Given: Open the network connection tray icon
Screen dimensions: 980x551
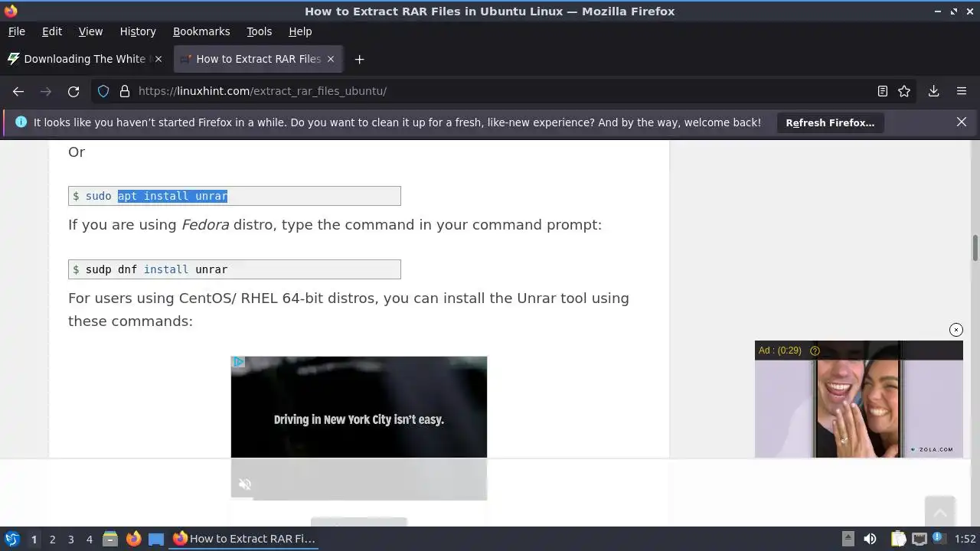Looking at the screenshot, I should coord(920,539).
